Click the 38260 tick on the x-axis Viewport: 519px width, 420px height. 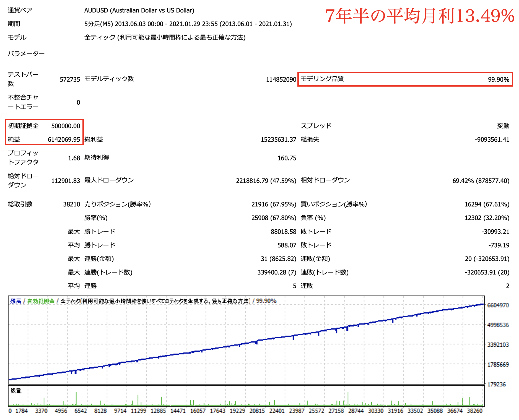tap(474, 411)
